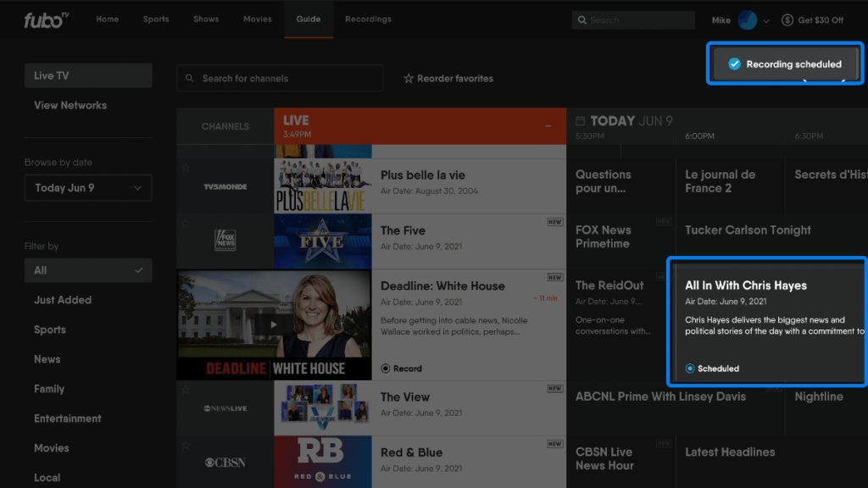Image resolution: width=868 pixels, height=488 pixels.
Task: Select the Reorder favorites star icon
Action: [x=408, y=78]
